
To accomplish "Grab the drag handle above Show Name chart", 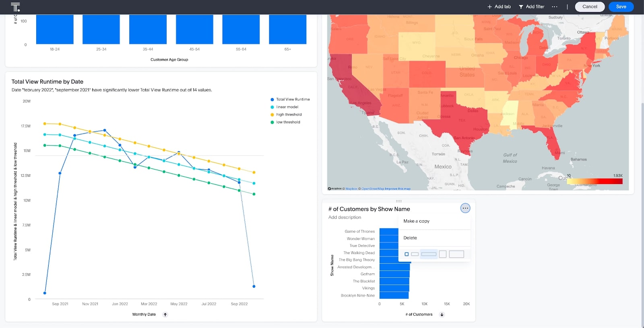I will [398, 201].
